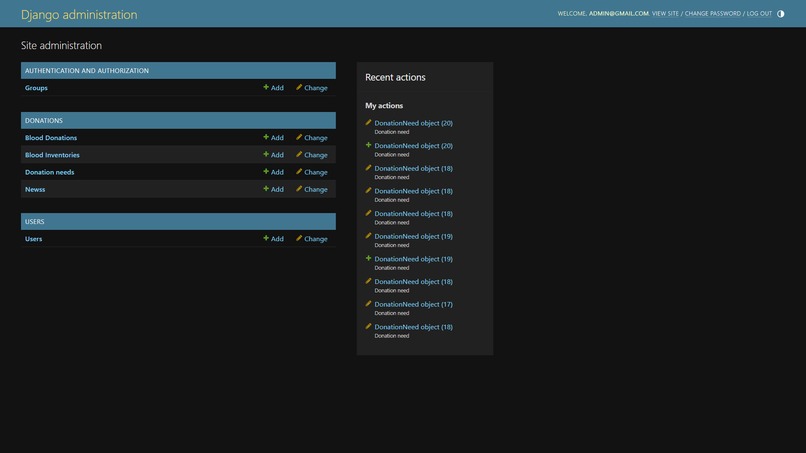806x453 pixels.
Task: Toggle the light/dark theme icon
Action: pyautogui.click(x=780, y=14)
